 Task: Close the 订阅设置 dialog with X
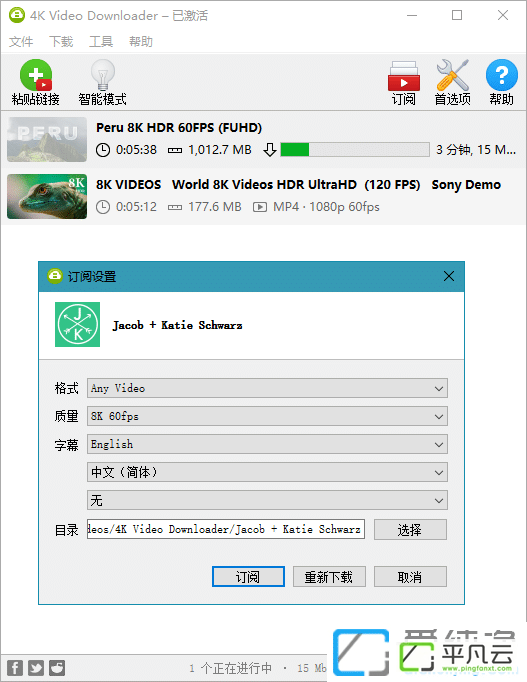(x=449, y=276)
